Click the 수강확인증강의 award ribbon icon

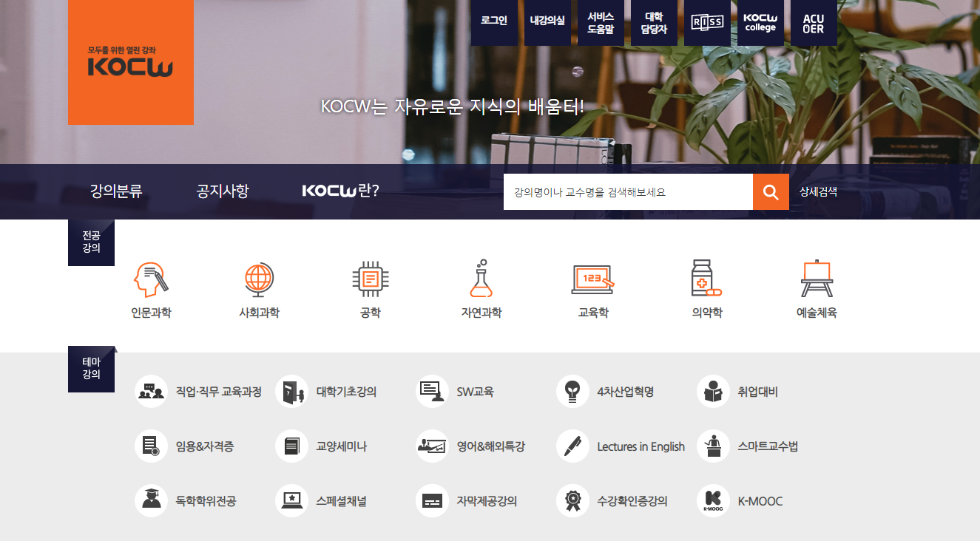(572, 501)
